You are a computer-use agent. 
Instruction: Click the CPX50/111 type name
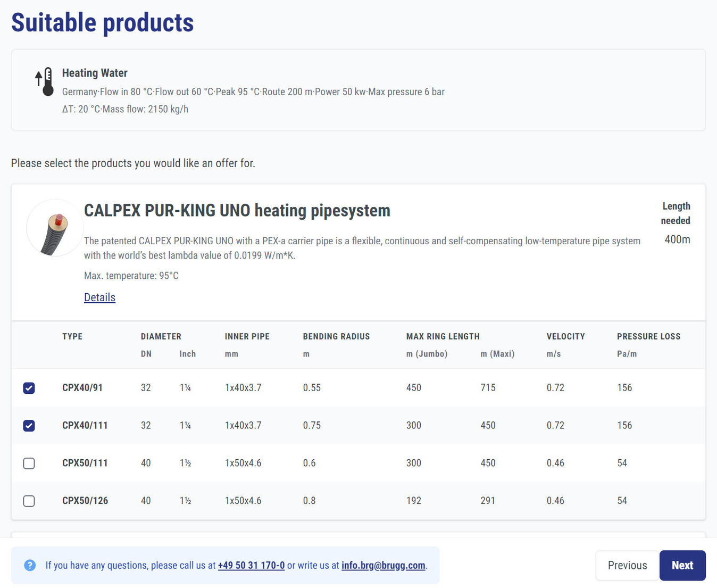pyautogui.click(x=85, y=463)
